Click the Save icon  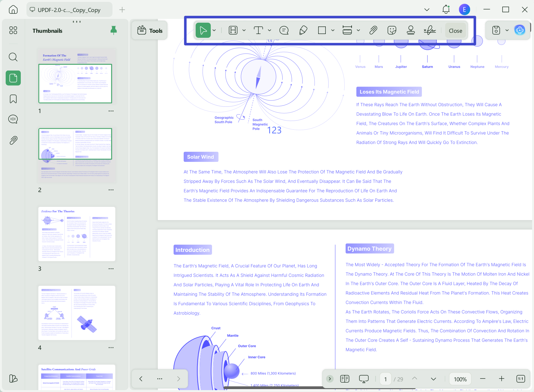(x=496, y=31)
